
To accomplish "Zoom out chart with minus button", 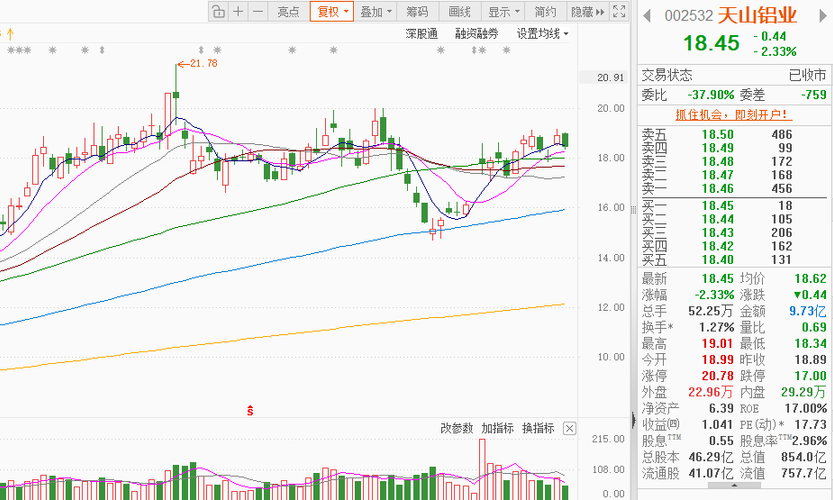I will (258, 11).
